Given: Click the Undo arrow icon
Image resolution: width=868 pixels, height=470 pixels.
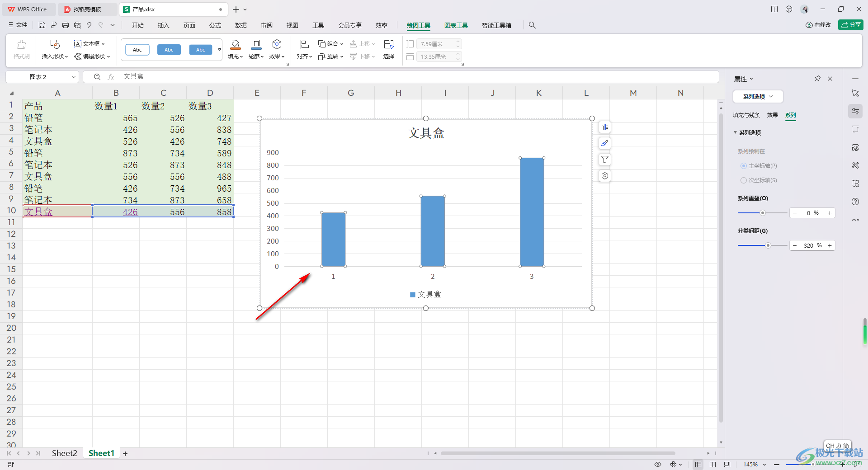Looking at the screenshot, I should pyautogui.click(x=89, y=25).
